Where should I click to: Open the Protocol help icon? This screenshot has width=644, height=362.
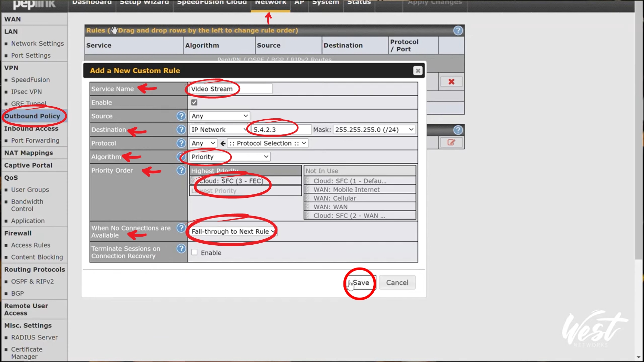(181, 143)
